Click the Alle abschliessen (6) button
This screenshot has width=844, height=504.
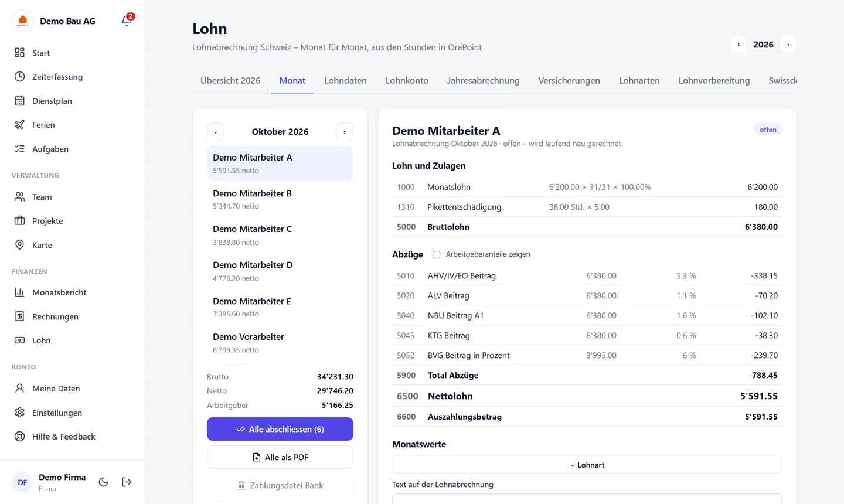click(x=280, y=429)
